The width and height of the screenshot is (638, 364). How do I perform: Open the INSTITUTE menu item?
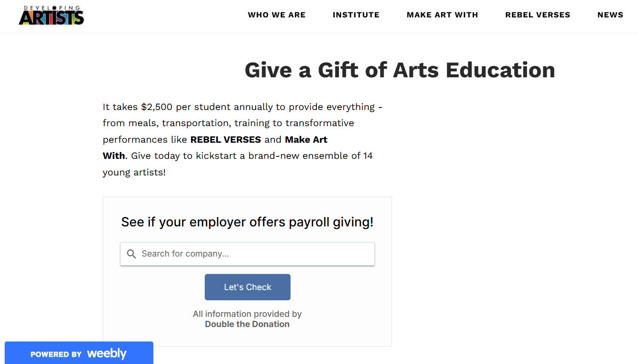coord(356,14)
